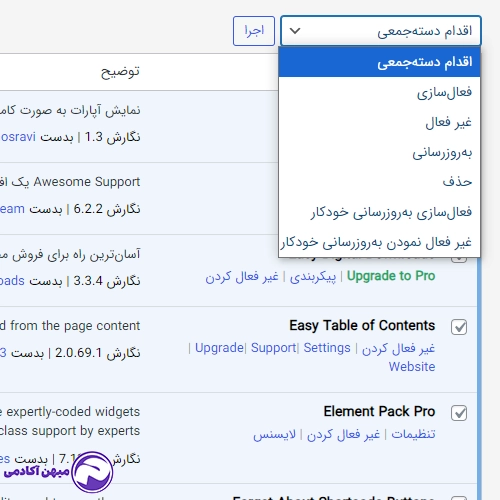Click the Element Pack Pro plugin title
The image size is (500, 500).
379,412
